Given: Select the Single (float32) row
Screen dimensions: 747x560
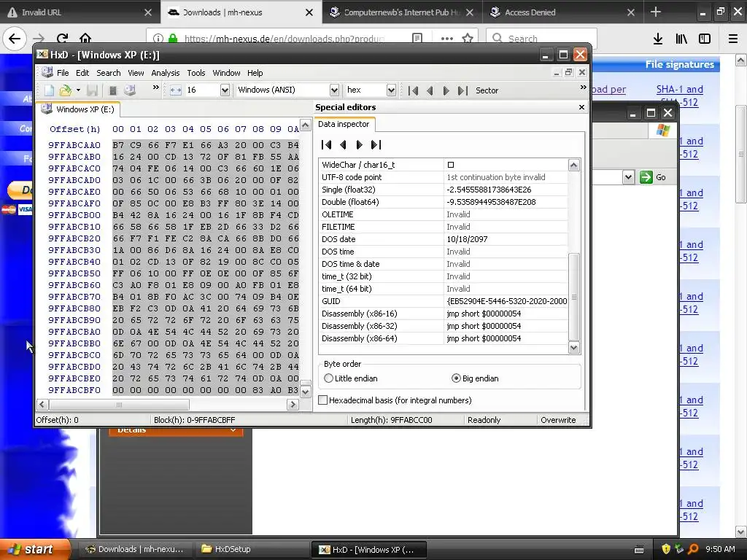Looking at the screenshot, I should [443, 190].
